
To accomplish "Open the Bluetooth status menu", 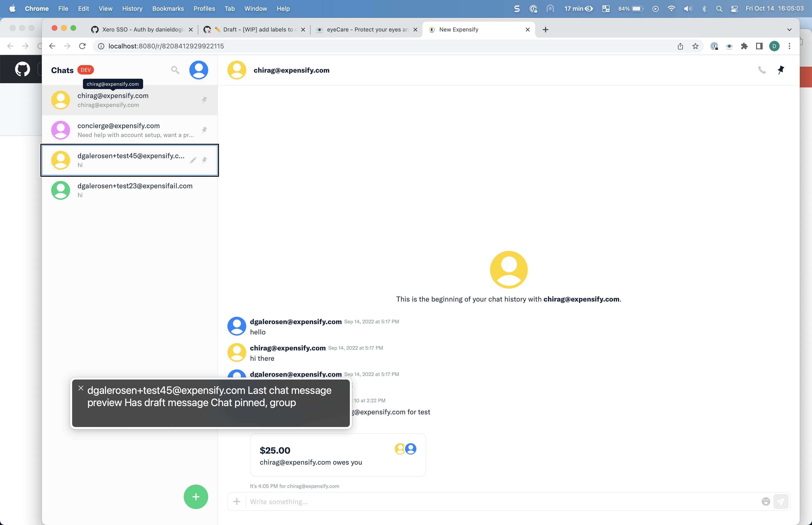I will 704,8.
